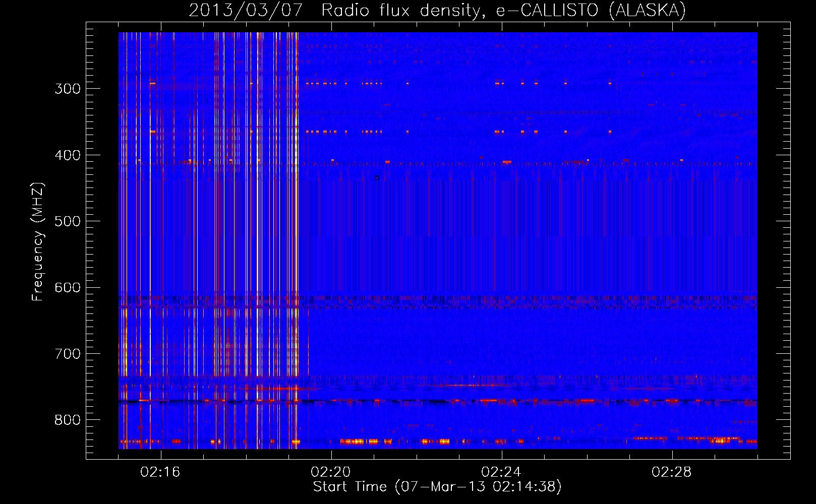Viewport: 816px width, 504px height.
Task: Click the 02:28 time tick label
Action: [672, 472]
